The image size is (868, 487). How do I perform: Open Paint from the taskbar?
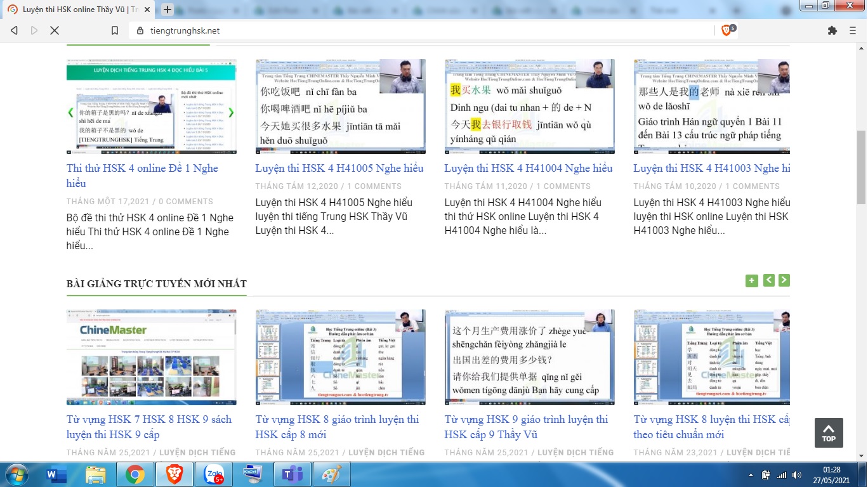331,474
